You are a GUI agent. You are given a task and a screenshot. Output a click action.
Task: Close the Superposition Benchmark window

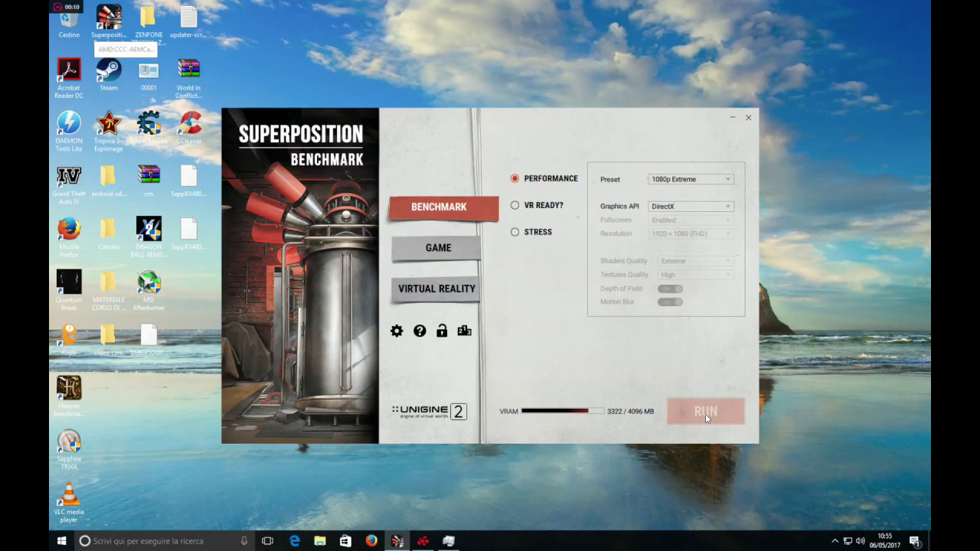tap(748, 117)
